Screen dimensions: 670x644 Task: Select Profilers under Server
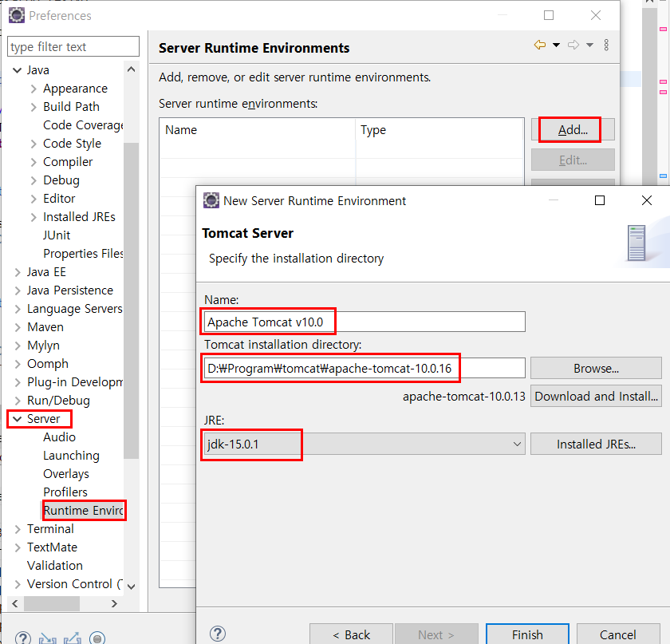click(x=65, y=492)
